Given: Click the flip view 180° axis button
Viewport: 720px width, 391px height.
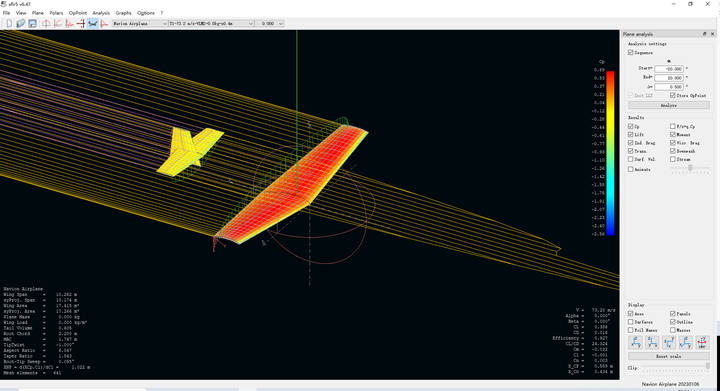Looking at the screenshot, I should click(x=702, y=342).
